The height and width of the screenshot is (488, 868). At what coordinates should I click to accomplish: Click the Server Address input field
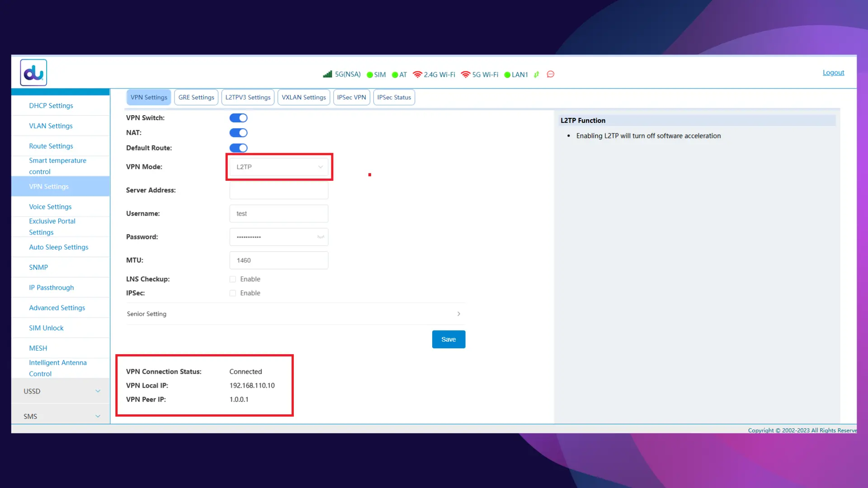coord(279,190)
